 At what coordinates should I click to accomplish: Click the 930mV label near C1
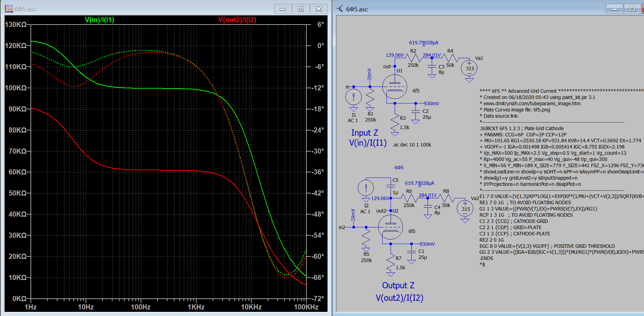[x=427, y=244]
